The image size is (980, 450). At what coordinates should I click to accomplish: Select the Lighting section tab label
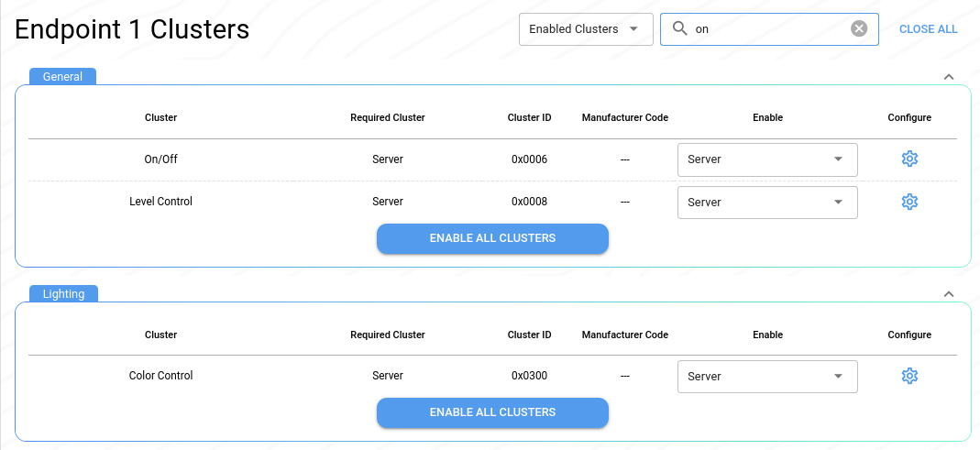(64, 294)
